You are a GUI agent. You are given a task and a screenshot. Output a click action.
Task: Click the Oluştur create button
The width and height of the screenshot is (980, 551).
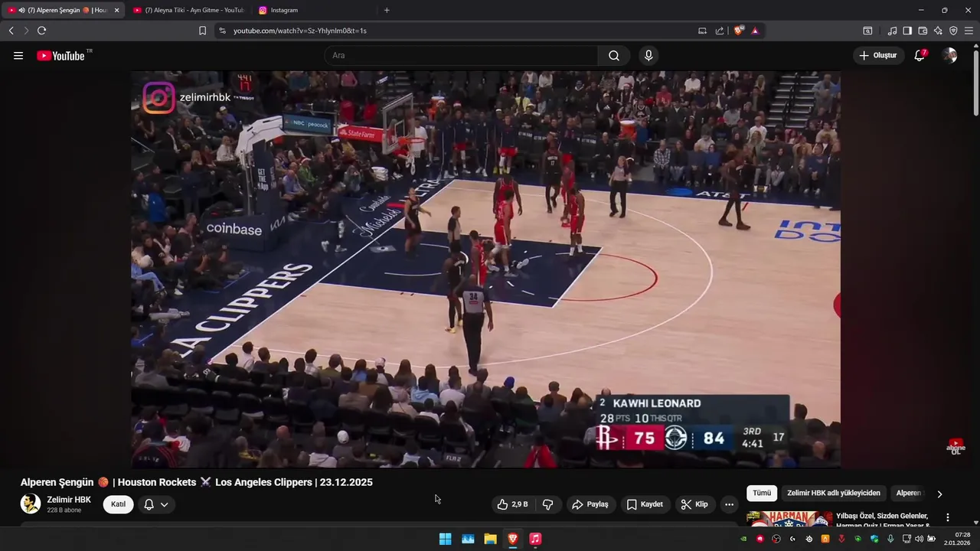click(877, 55)
